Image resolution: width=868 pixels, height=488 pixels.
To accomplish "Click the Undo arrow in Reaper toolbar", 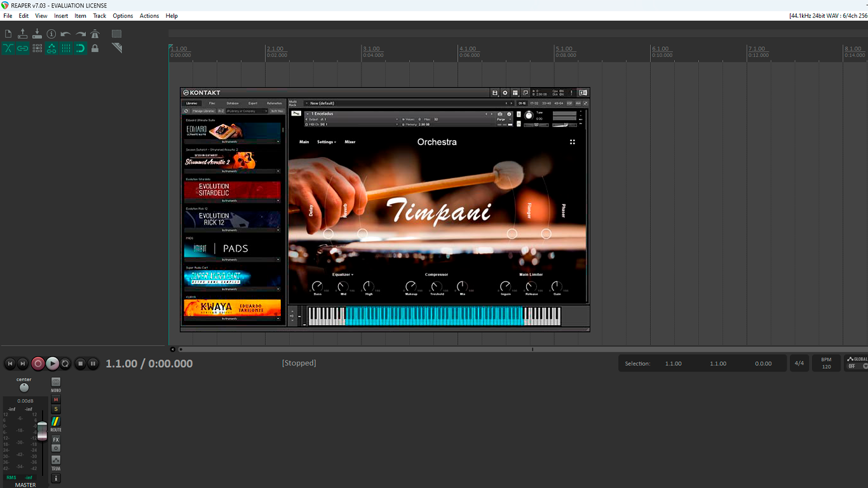I will pyautogui.click(x=66, y=34).
